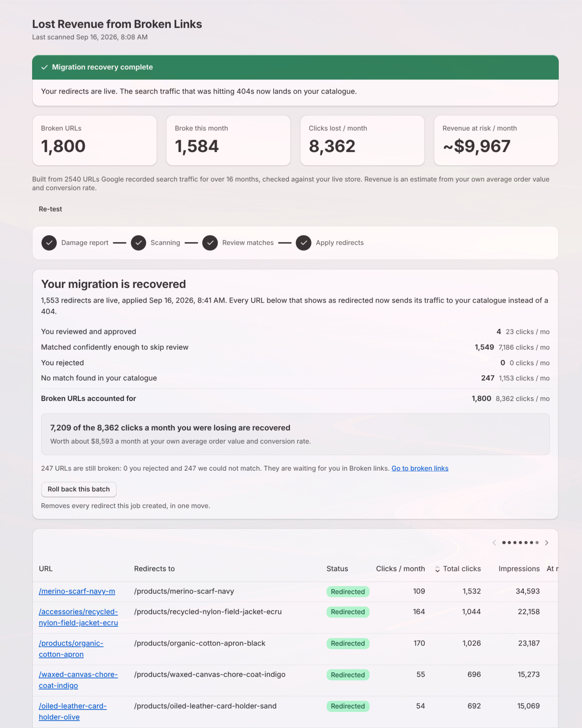This screenshot has height=728, width=582.
Task: Click Last scanned Sep 16, 2026 timestamp
Action: coord(90,37)
